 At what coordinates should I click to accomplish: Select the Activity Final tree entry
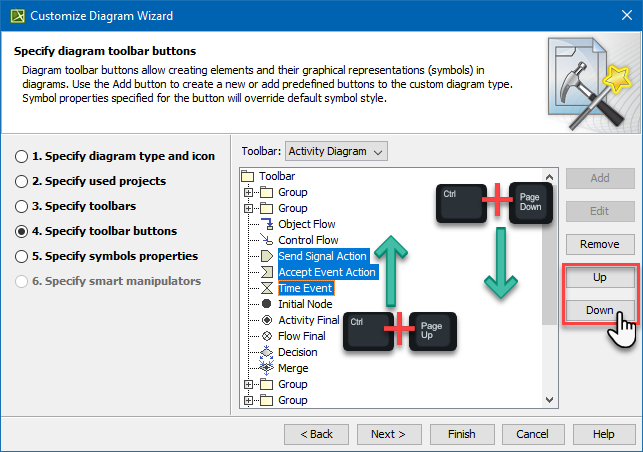[x=308, y=320]
